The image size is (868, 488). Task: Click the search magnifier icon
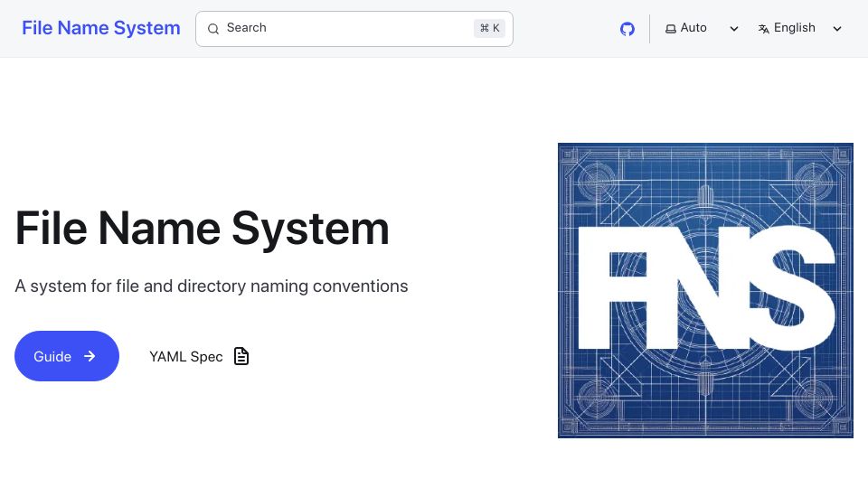pyautogui.click(x=213, y=29)
